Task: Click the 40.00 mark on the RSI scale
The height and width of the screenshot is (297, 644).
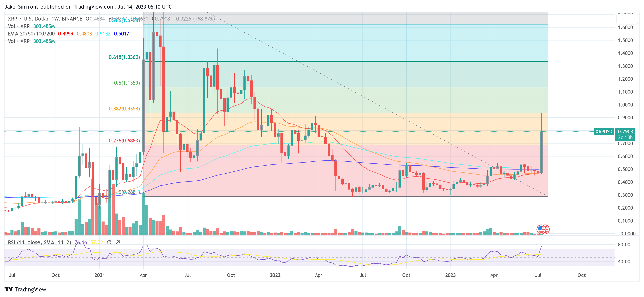Action: coord(624,262)
